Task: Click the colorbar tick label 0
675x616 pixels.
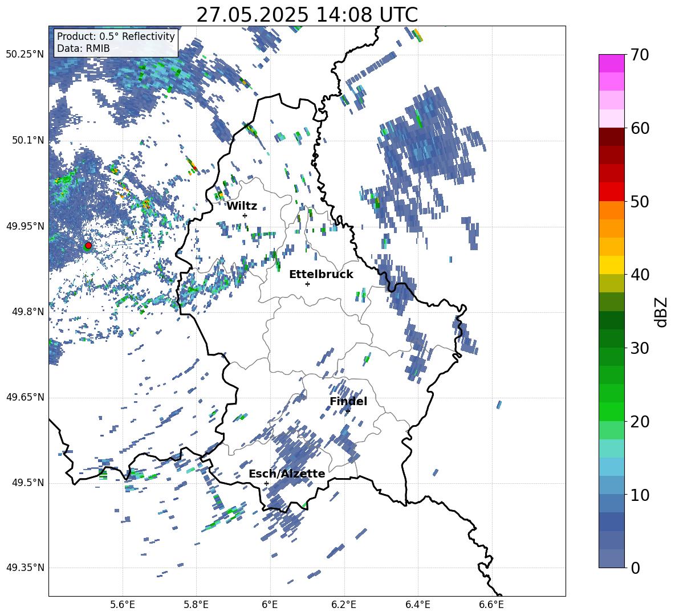Action: pyautogui.click(x=636, y=568)
